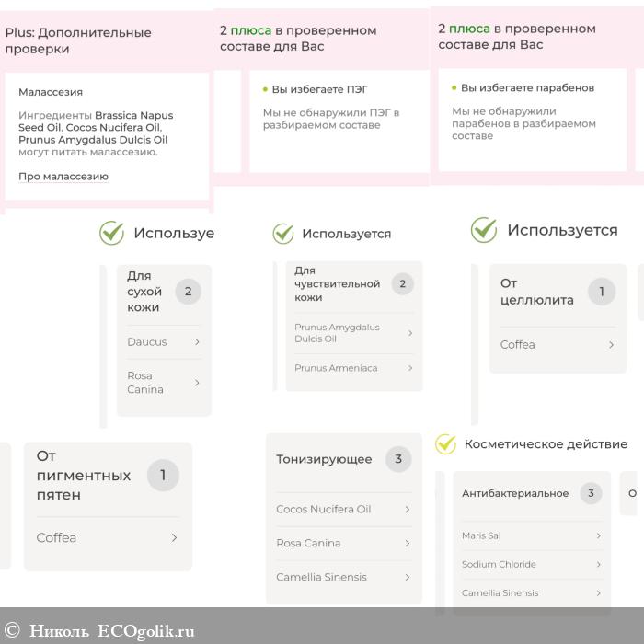Open the Rosa Canina row under Для сухой кожи

197,383
